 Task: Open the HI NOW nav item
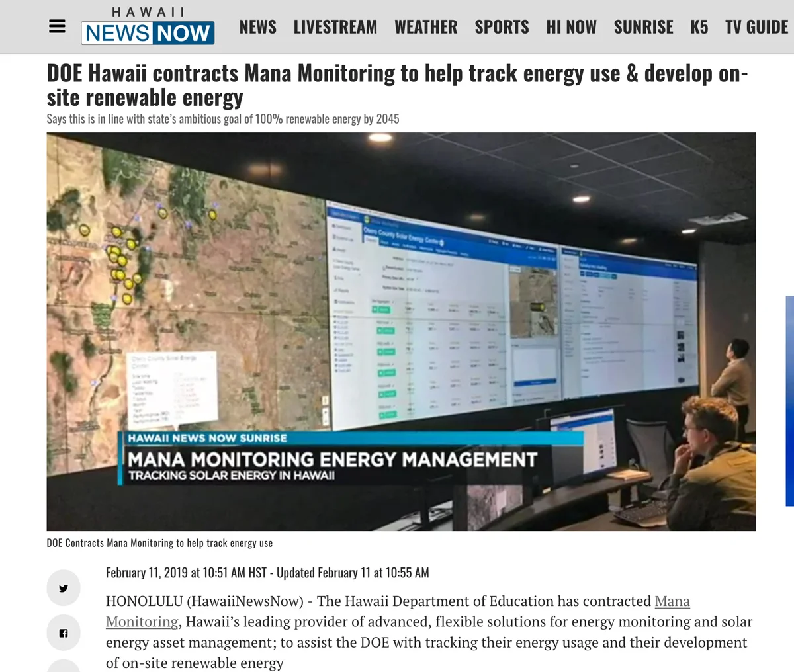(572, 27)
